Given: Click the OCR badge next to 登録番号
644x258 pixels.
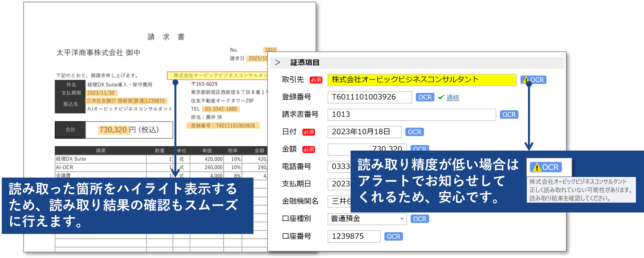Looking at the screenshot, I should click(425, 97).
